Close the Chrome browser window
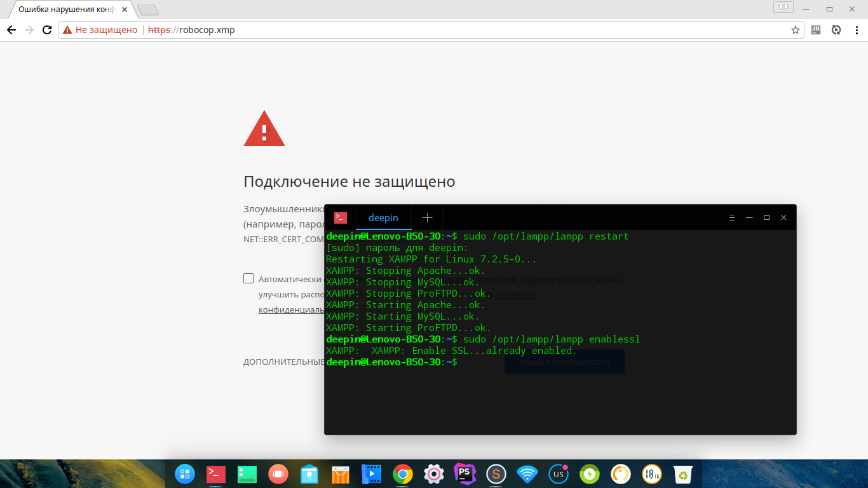Screen dimensions: 868x488 point(853,9)
